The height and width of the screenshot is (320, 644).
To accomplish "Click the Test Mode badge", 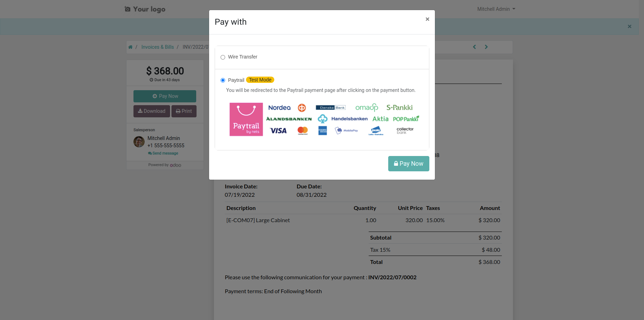I will coord(260,80).
